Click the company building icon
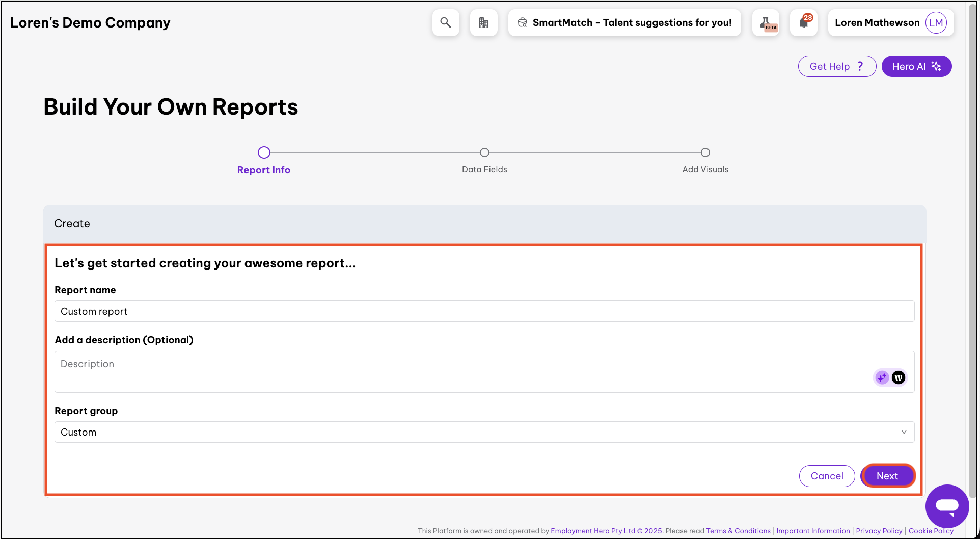The image size is (980, 539). [483, 23]
